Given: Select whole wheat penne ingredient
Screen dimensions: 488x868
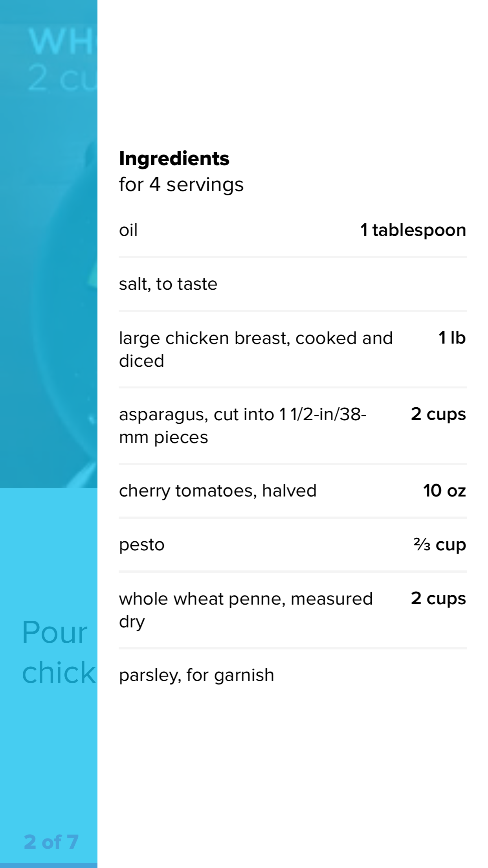Looking at the screenshot, I should click(x=246, y=610).
